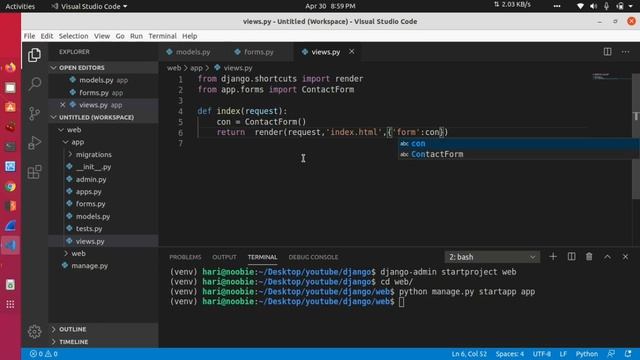Screen dimensions: 640x360
Task: Create a new terminal with plus icon
Action: (x=553, y=257)
